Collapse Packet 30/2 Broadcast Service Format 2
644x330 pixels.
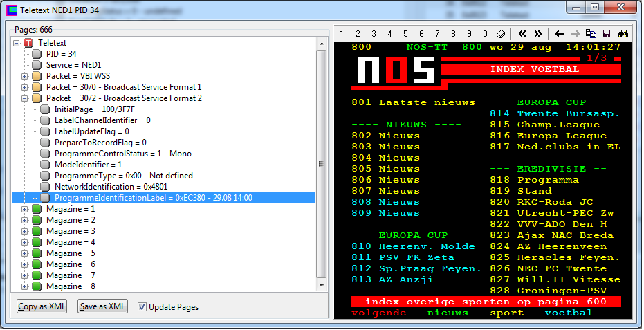pyautogui.click(x=25, y=98)
